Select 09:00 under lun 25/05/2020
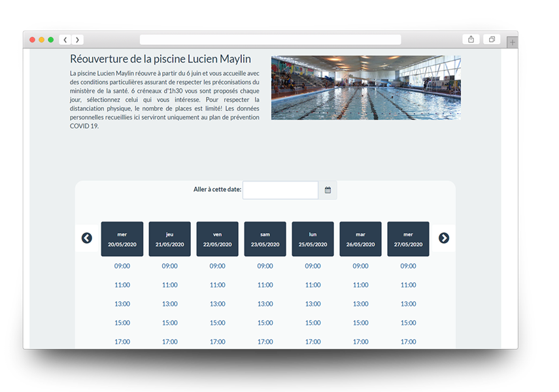Screen dimensions: 559x392 (x=313, y=266)
